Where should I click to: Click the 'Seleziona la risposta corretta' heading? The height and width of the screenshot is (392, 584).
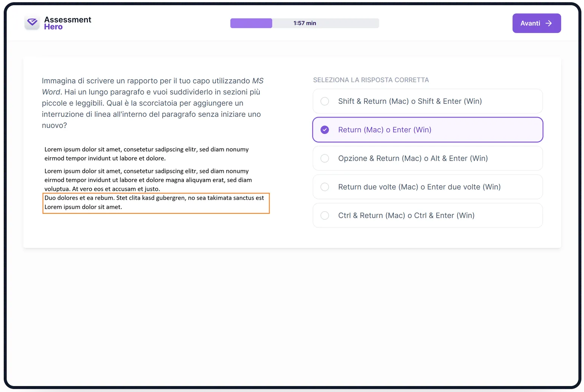371,80
